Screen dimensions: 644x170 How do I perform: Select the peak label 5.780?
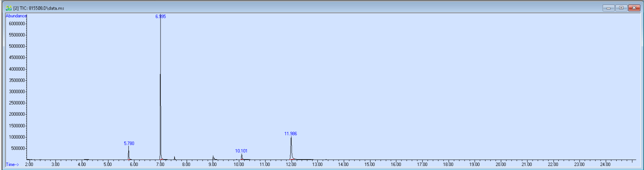[x=129, y=143]
